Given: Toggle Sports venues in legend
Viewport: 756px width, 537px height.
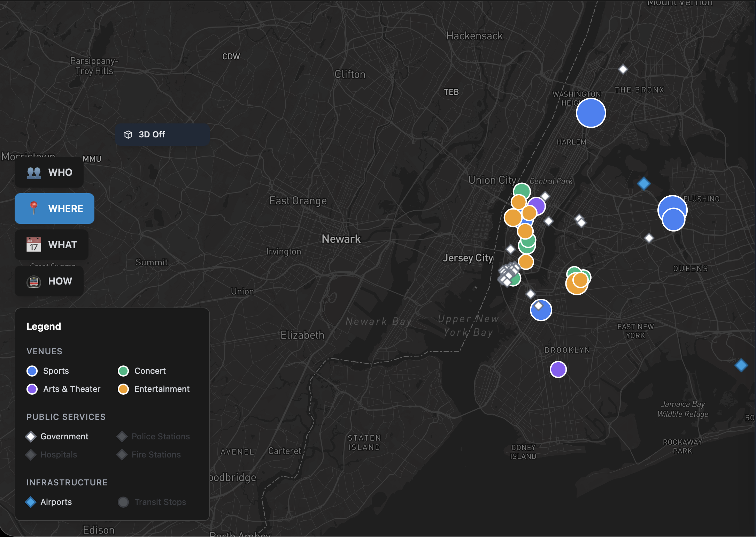Looking at the screenshot, I should point(48,371).
